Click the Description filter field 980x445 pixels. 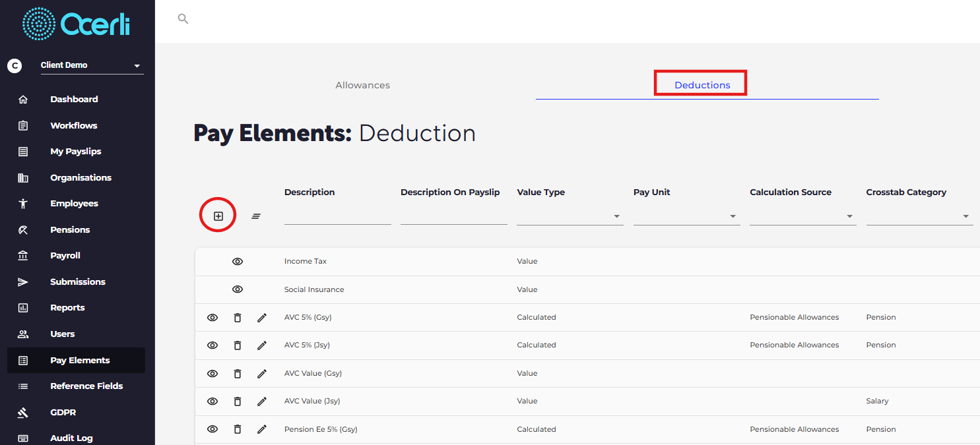click(x=338, y=216)
